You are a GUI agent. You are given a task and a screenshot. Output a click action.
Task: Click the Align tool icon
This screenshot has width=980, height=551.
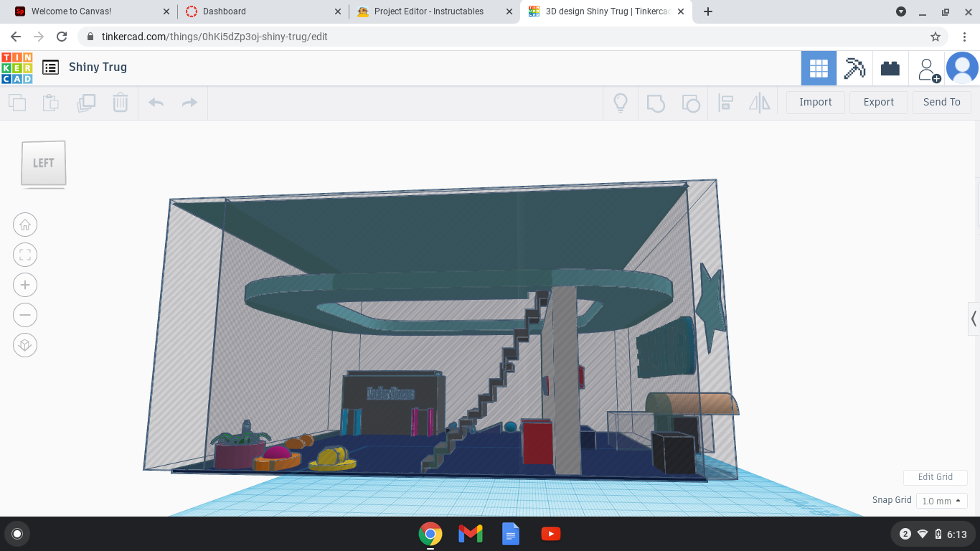tap(725, 103)
